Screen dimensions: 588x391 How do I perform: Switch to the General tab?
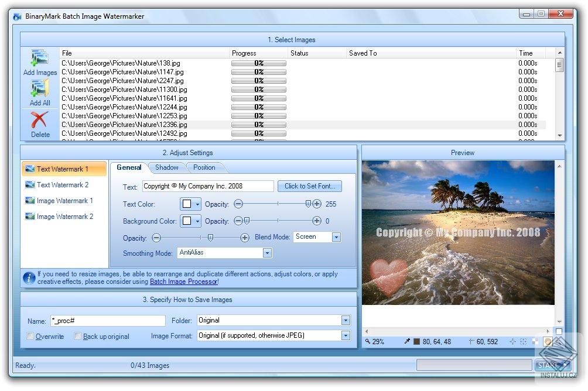click(x=129, y=167)
